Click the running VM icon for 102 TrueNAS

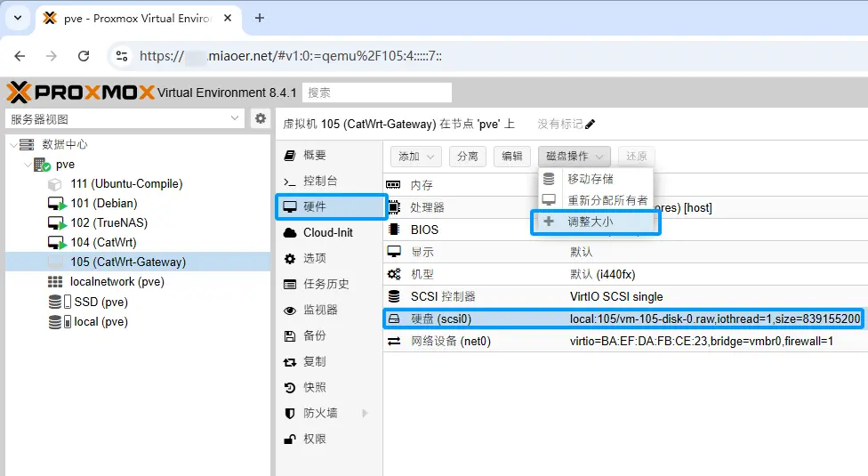56,223
